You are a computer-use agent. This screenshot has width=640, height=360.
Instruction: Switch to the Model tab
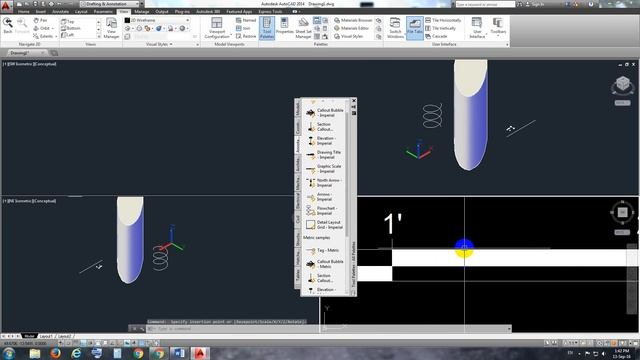(x=29, y=336)
